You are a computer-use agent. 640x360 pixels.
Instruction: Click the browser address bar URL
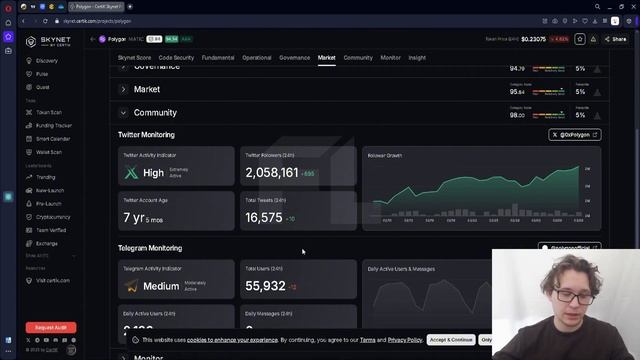97,21
